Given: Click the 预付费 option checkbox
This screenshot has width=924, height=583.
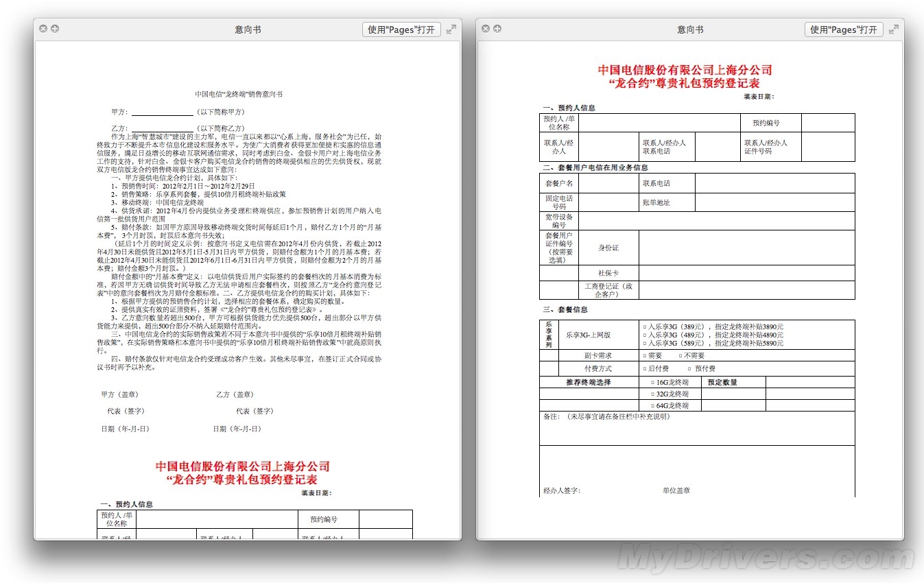Looking at the screenshot, I should coord(689,368).
